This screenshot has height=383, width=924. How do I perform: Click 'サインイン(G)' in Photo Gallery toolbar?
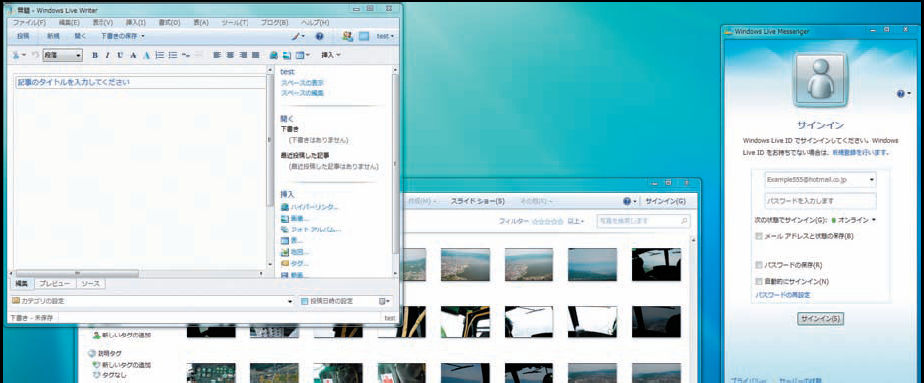click(x=665, y=202)
